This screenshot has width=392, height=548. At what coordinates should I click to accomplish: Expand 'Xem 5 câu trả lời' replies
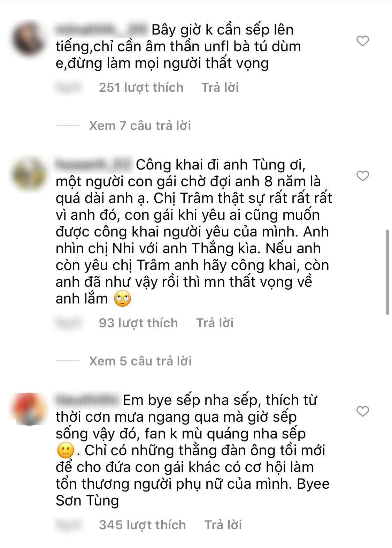pyautogui.click(x=140, y=361)
